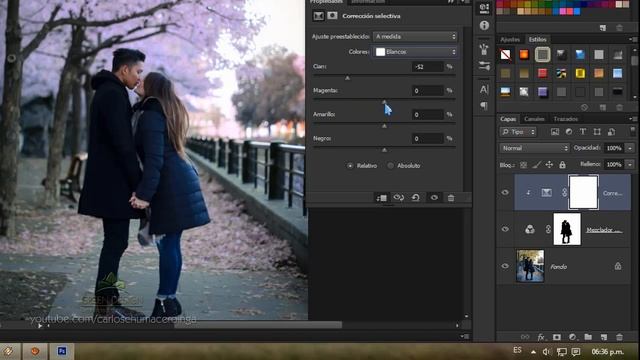Switch to the Canales tab
This screenshot has width=640, height=360.
[534, 119]
